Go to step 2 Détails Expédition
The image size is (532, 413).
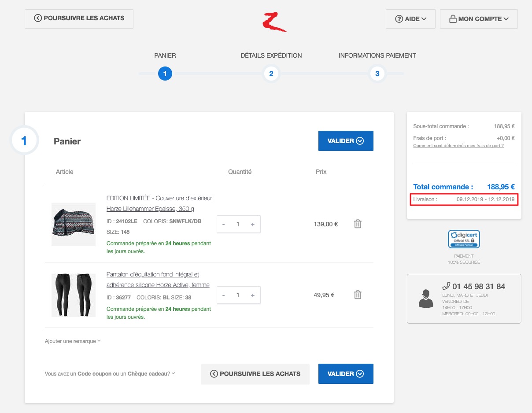[x=271, y=74]
